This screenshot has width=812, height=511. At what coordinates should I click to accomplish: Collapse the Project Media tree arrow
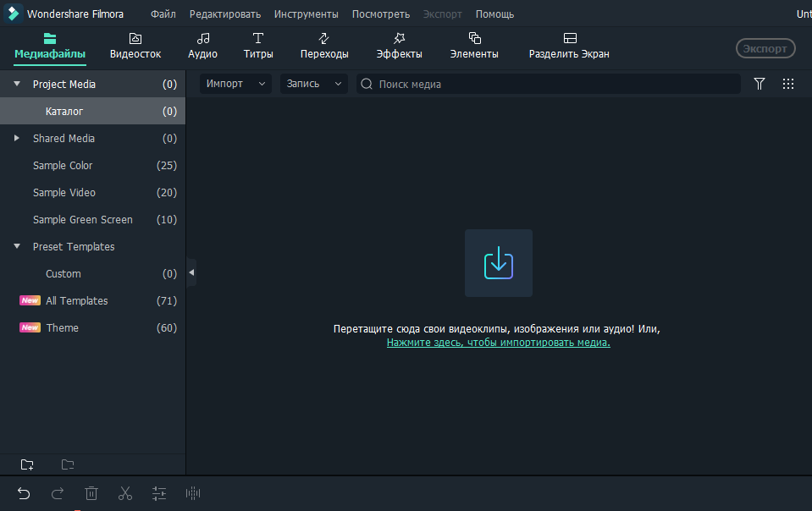point(17,84)
